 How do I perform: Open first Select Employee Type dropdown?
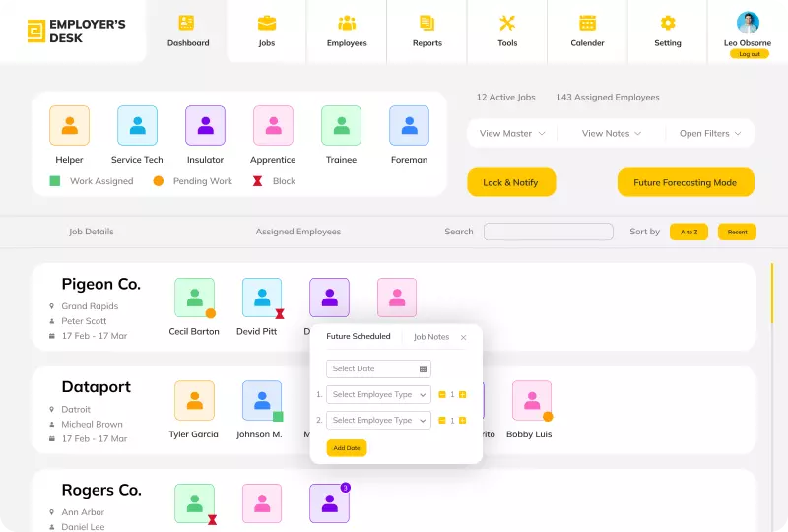pyautogui.click(x=378, y=394)
